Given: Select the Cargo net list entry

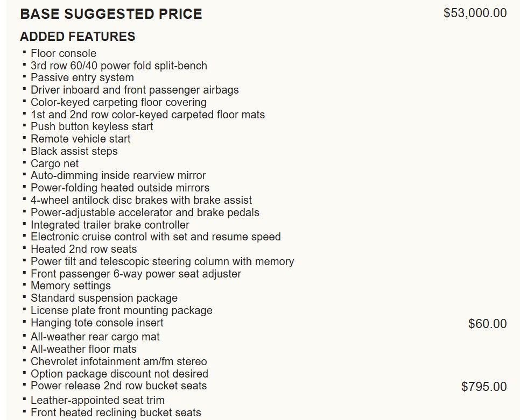Looking at the screenshot, I should (55, 163).
